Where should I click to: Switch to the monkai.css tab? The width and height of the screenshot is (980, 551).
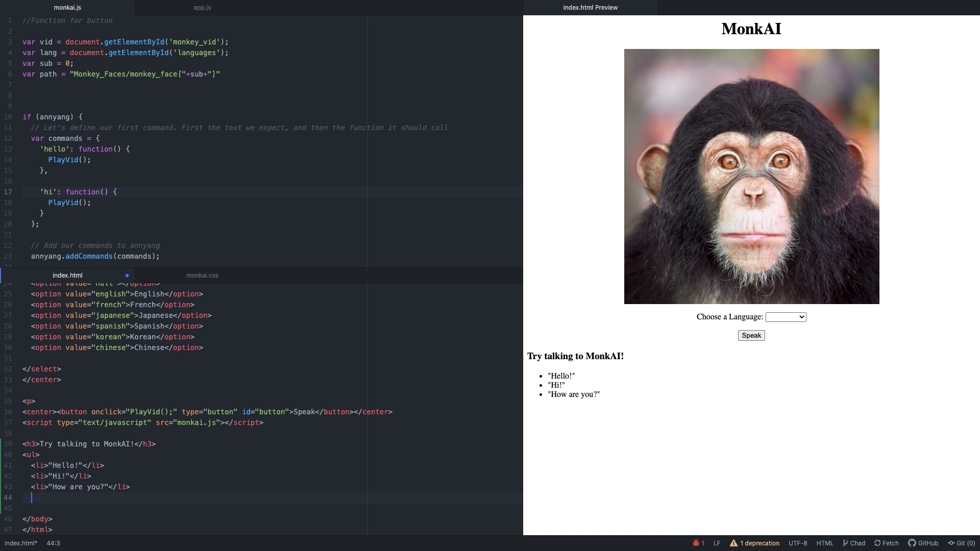202,275
